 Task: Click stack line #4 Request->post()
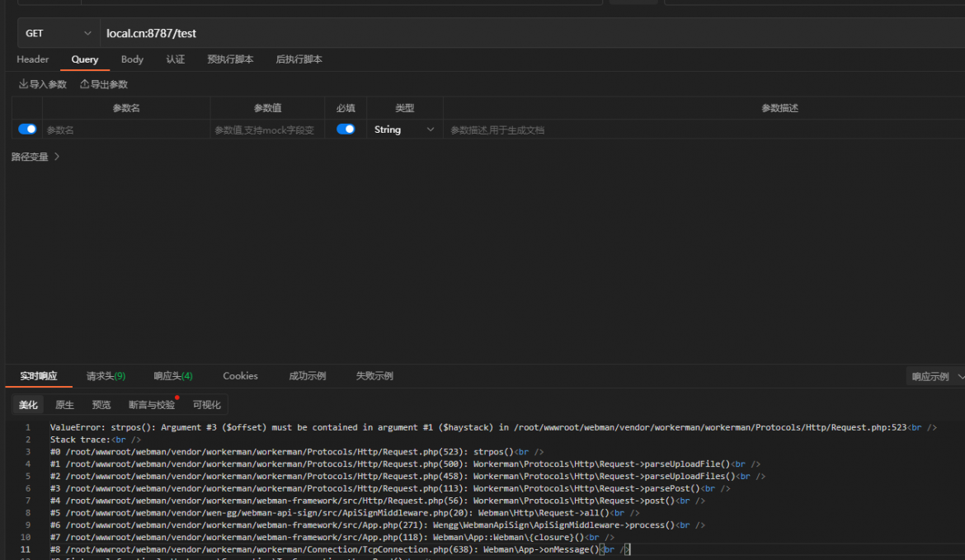coord(377,501)
